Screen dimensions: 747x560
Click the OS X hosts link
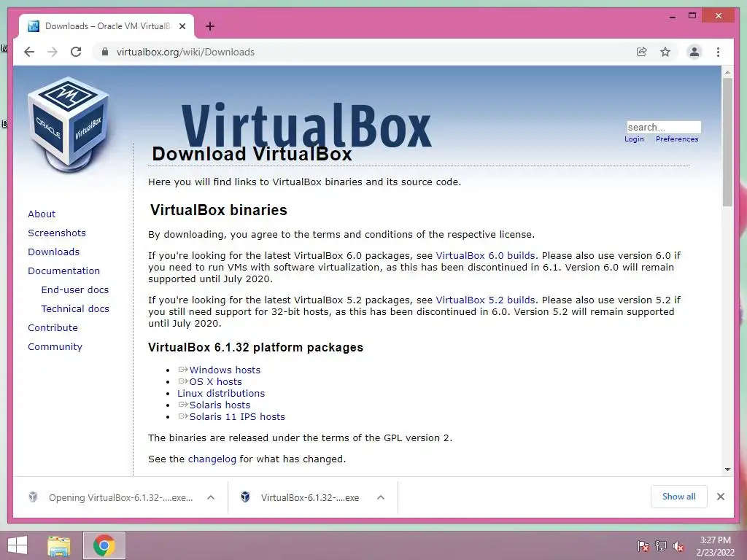[215, 382]
